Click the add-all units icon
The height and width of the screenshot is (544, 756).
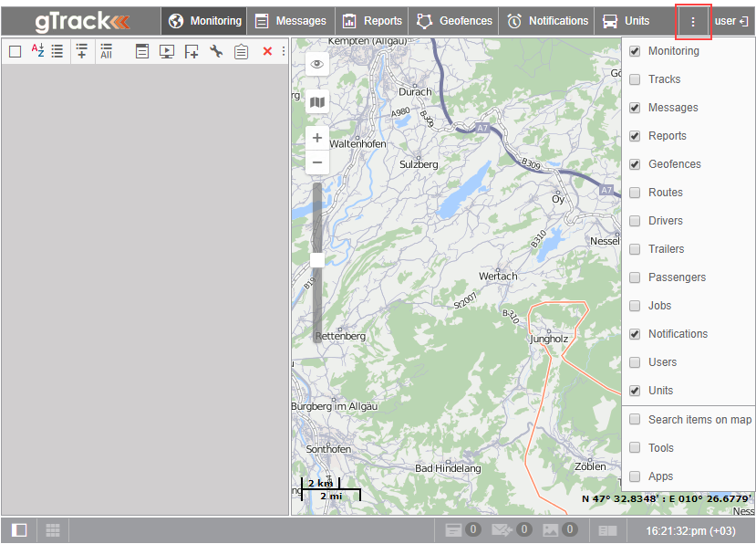(106, 51)
